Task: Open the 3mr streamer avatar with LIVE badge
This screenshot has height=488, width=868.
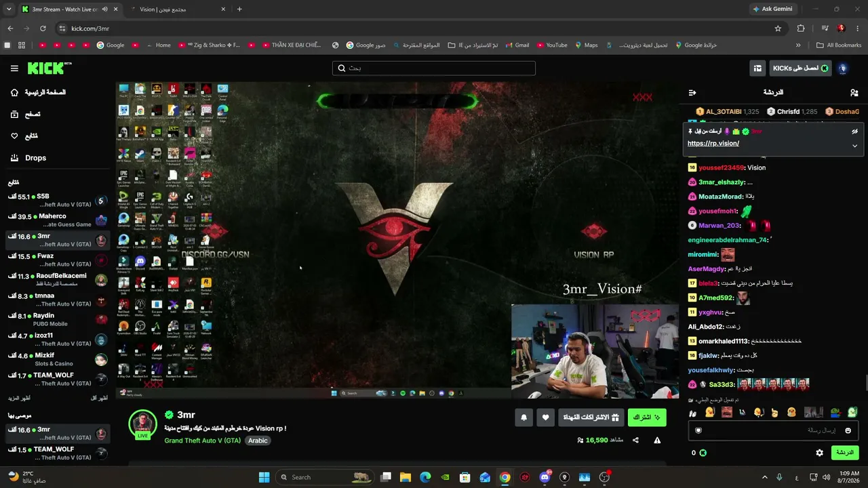Action: coord(142,424)
